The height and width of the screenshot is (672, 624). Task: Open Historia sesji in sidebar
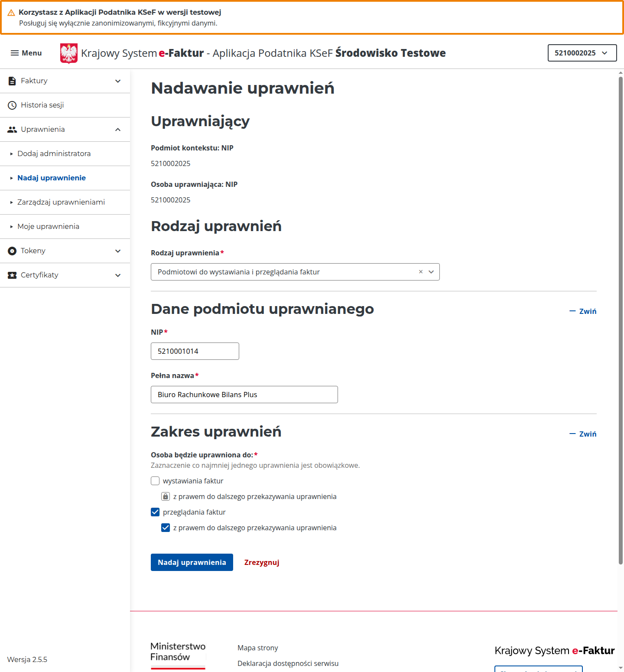[x=65, y=105]
